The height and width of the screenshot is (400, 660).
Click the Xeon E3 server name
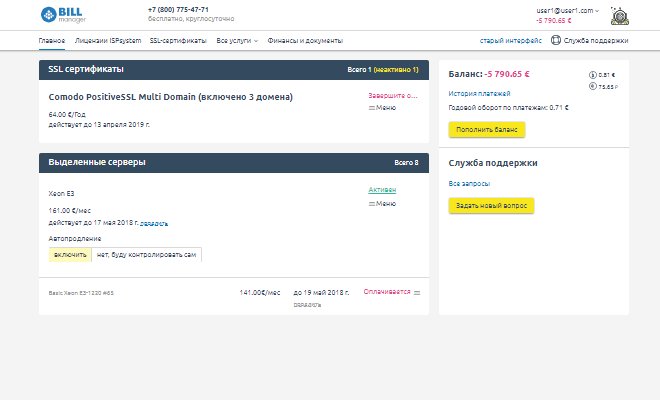click(x=61, y=194)
